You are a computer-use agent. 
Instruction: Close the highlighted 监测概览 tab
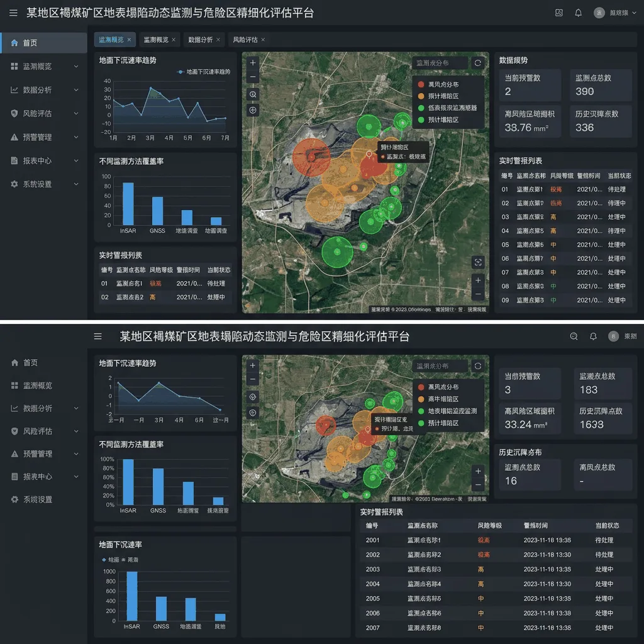click(129, 40)
